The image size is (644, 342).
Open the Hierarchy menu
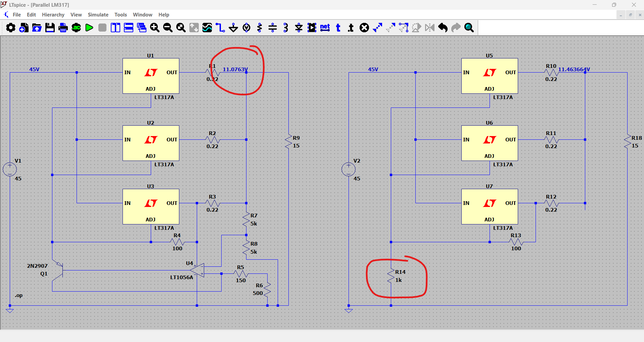(53, 15)
